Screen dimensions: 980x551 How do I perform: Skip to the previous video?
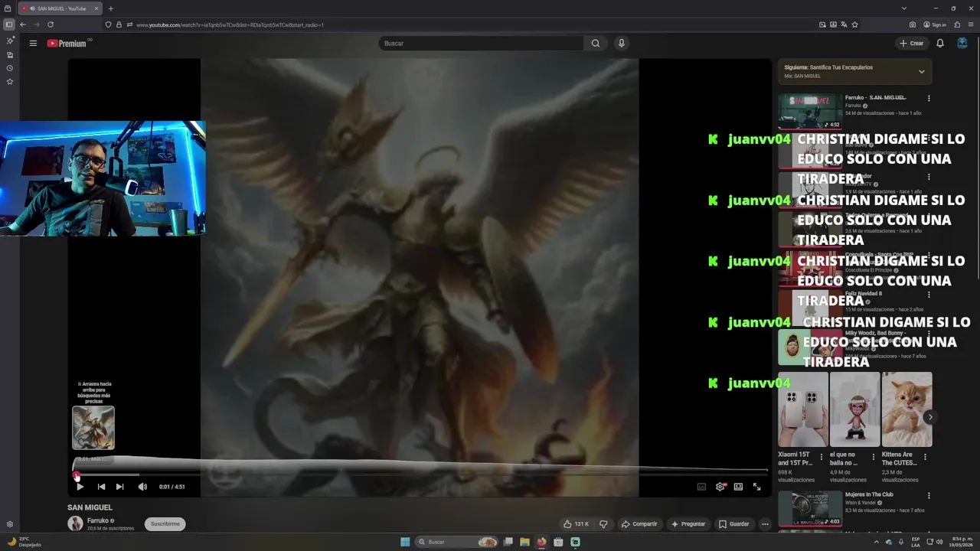101,487
